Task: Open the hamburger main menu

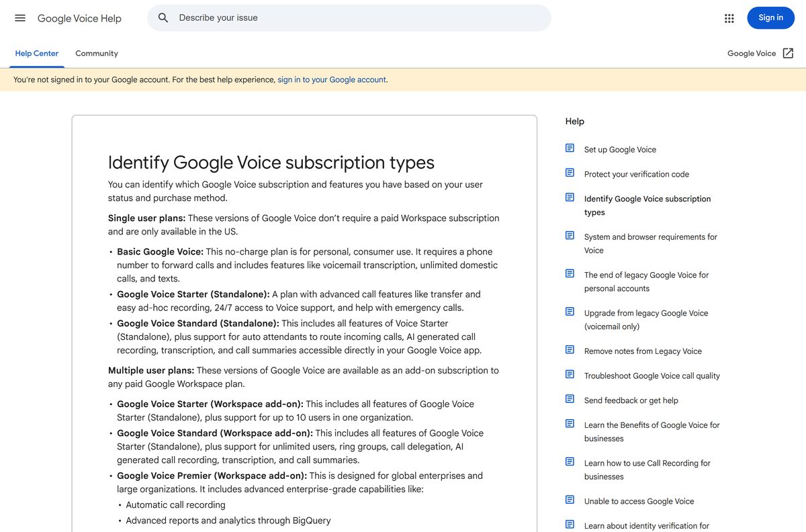Action: (x=20, y=18)
